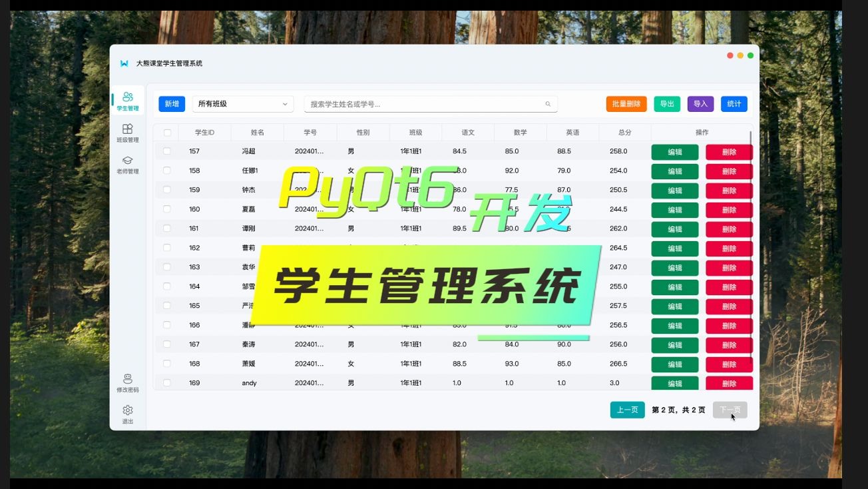Click the 新增 add button

pyautogui.click(x=170, y=104)
